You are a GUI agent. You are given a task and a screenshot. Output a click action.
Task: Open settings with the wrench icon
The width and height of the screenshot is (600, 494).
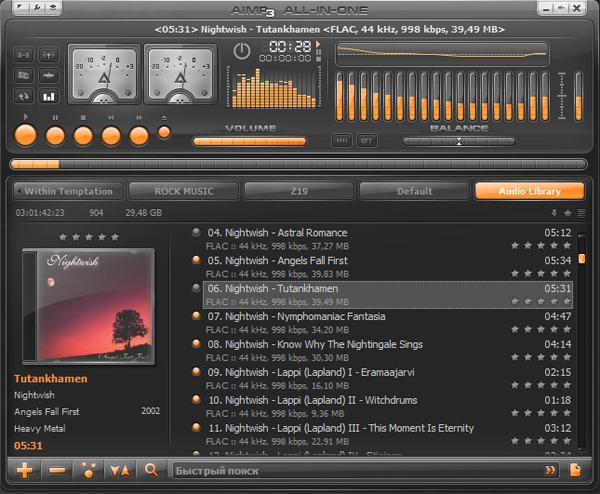click(x=37, y=7)
